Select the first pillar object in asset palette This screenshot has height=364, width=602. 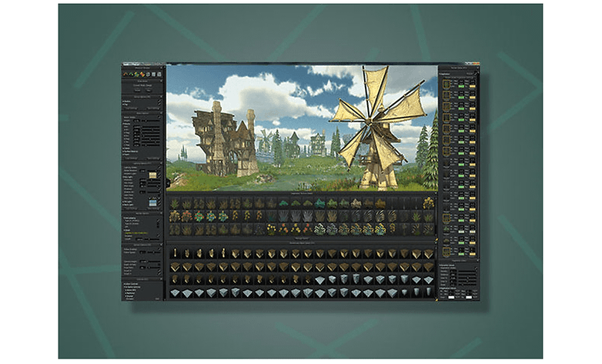(x=175, y=253)
